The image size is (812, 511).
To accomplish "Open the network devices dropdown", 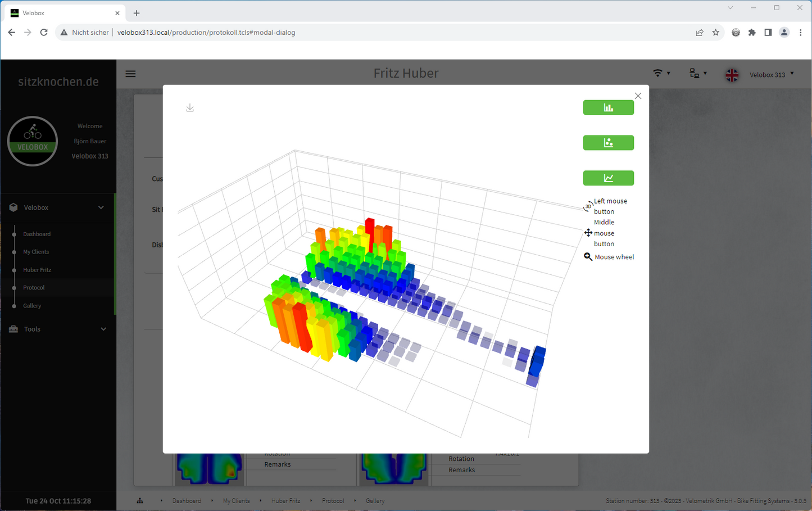I will (697, 74).
